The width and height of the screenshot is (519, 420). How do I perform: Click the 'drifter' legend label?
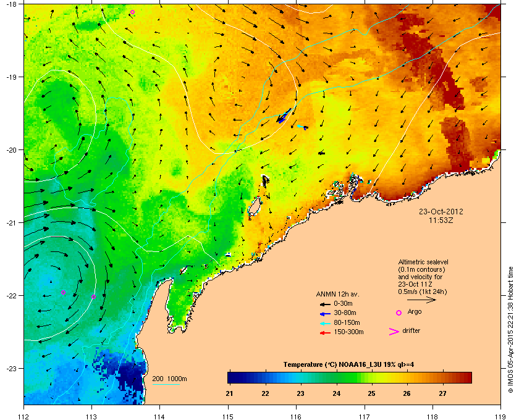tap(411, 330)
